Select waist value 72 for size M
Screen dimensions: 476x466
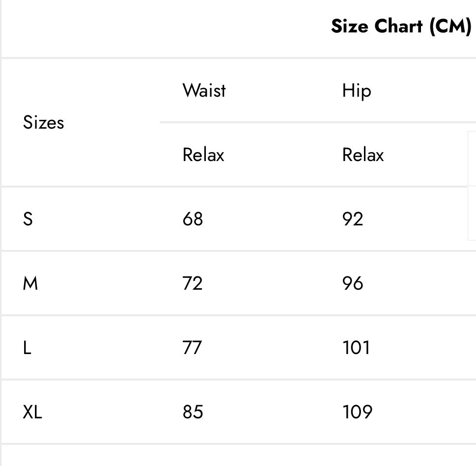click(x=192, y=283)
